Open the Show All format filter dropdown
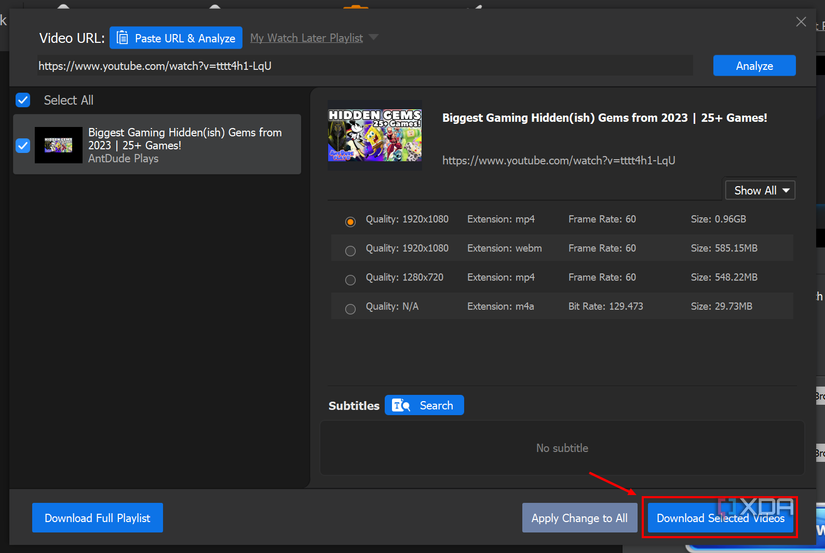The height and width of the screenshot is (553, 825). (x=760, y=190)
